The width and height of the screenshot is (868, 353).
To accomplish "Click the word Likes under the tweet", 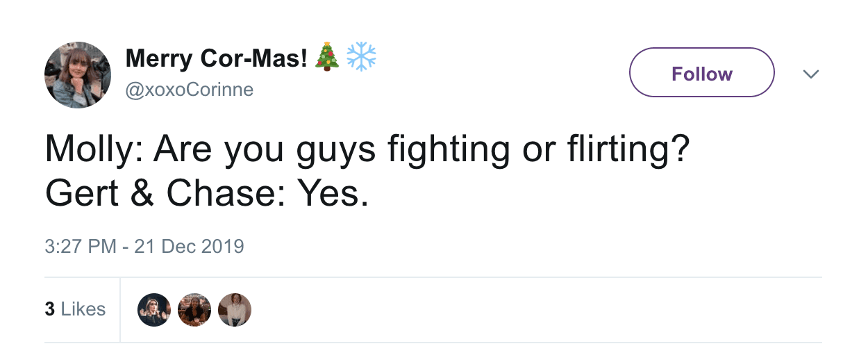I will tap(83, 309).
